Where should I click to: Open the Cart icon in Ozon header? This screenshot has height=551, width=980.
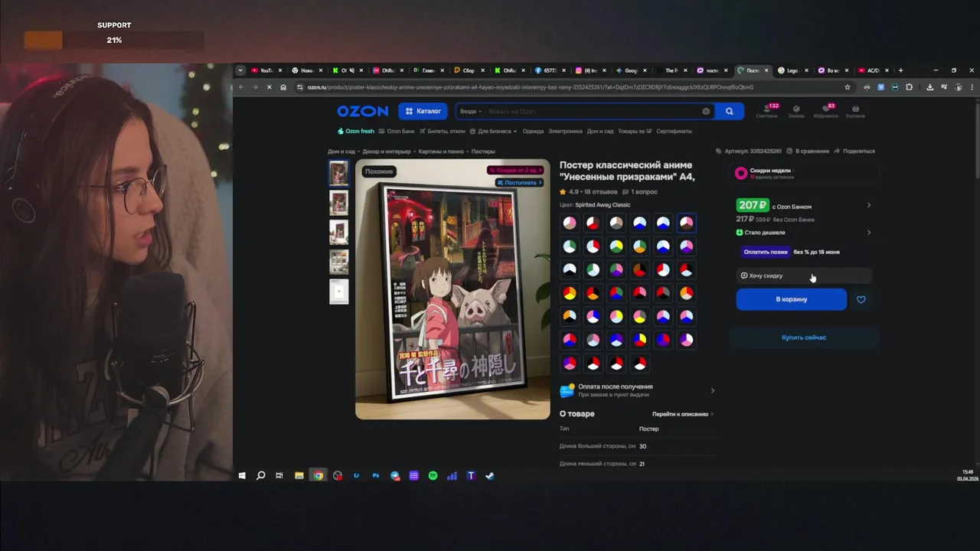coord(855,111)
